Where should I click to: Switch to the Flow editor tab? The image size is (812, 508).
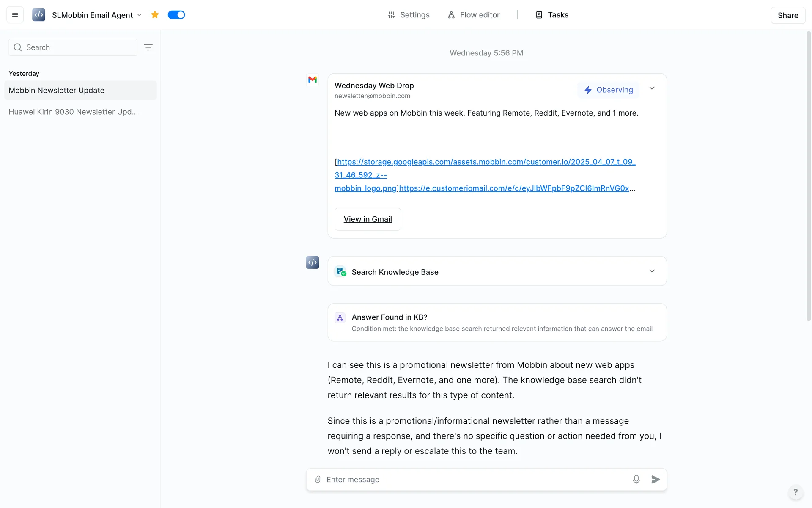tap(474, 15)
